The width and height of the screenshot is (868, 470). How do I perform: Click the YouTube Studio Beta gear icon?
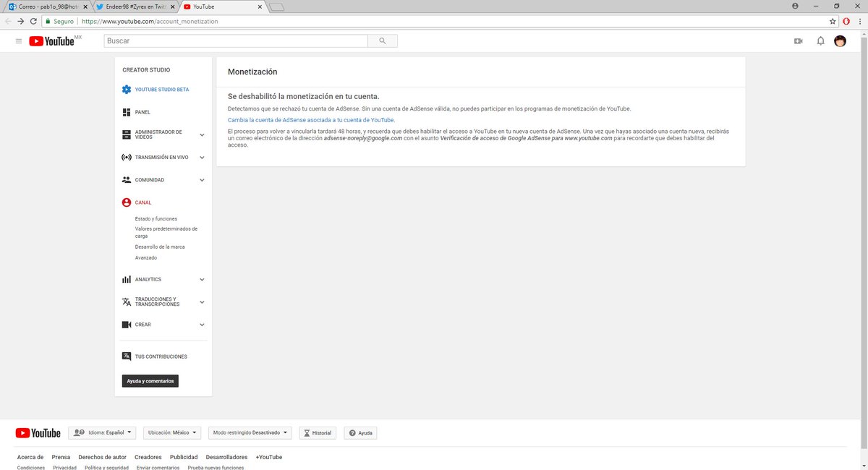coord(127,90)
